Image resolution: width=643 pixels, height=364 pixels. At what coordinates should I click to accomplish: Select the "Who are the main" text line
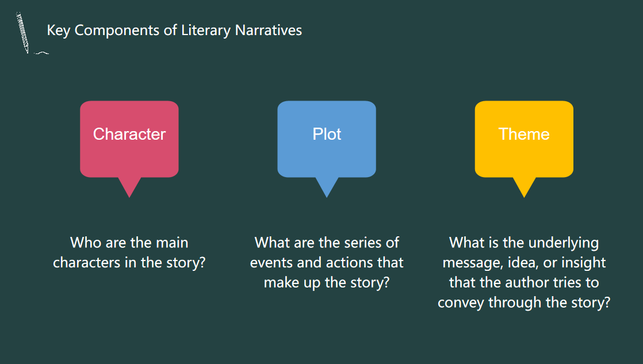[129, 243]
